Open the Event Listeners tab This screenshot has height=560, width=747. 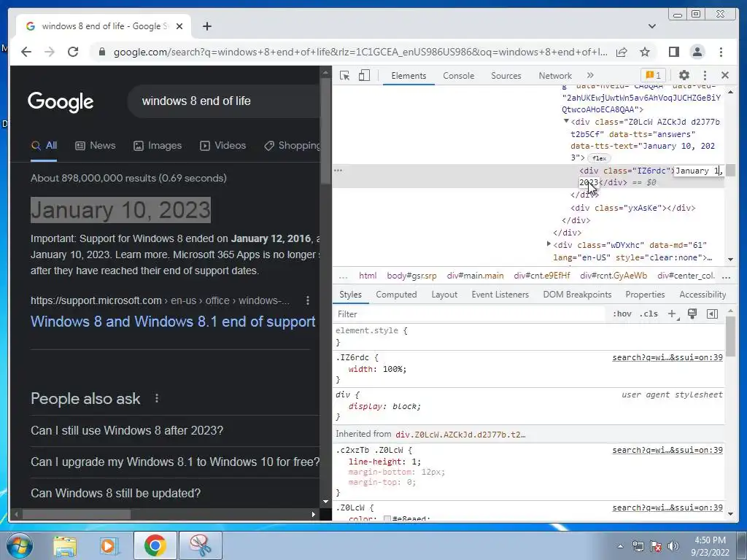[x=500, y=295]
